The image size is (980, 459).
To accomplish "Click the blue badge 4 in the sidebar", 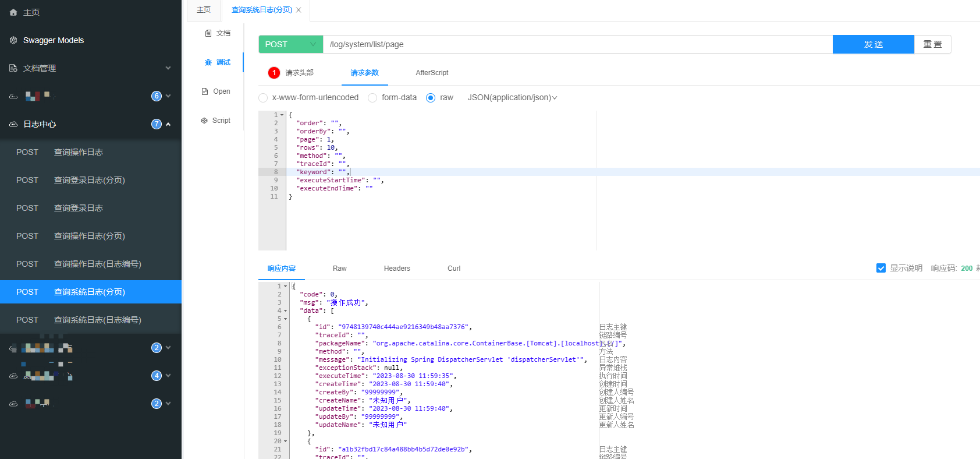I will pyautogui.click(x=156, y=376).
